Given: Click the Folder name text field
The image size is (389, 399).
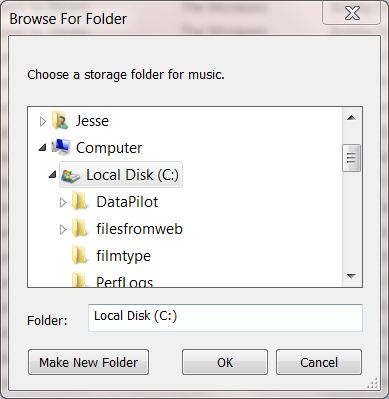Looking at the screenshot, I should coord(225,318).
